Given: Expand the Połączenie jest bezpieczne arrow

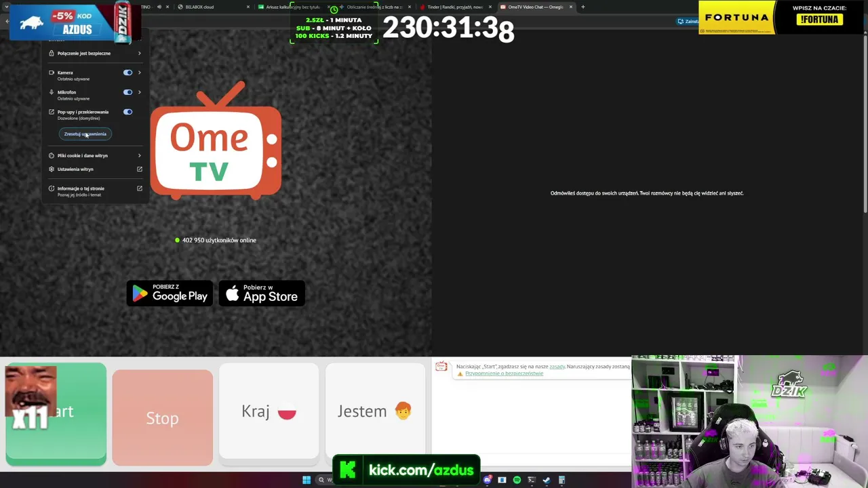Looking at the screenshot, I should [x=140, y=53].
